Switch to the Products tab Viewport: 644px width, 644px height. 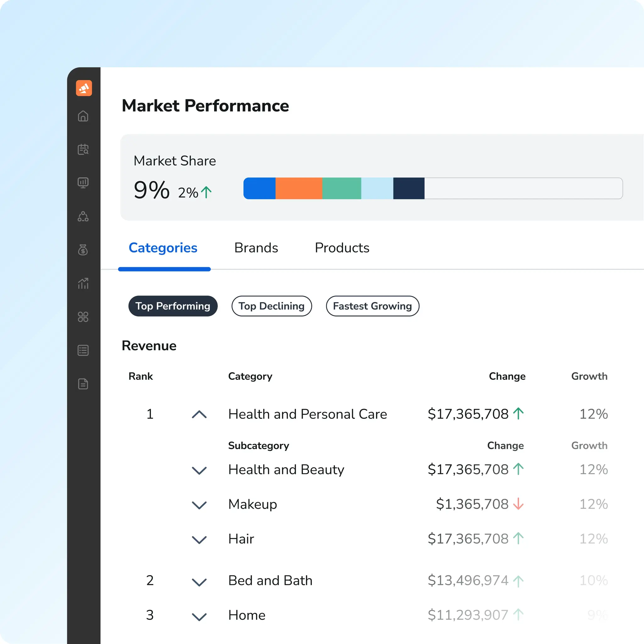coord(342,248)
